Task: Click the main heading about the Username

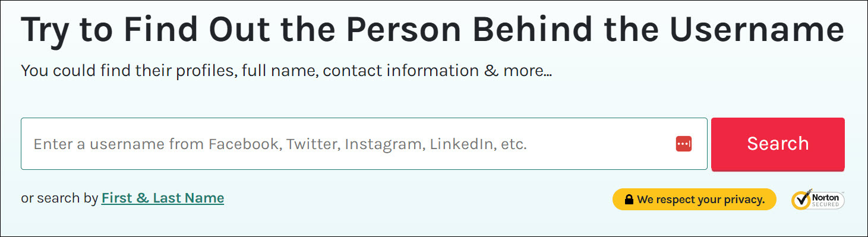Action: 433,30
